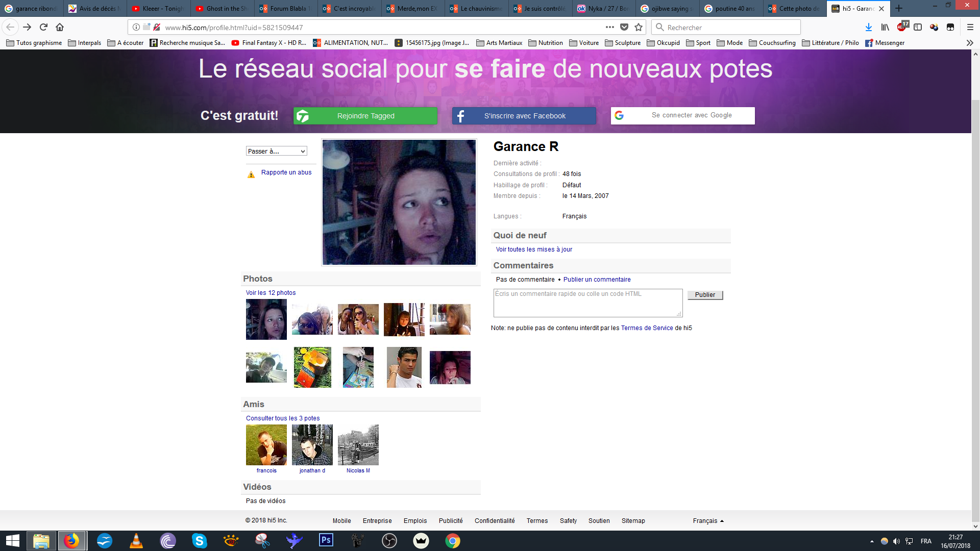Click the Firefox home icon

[60, 27]
